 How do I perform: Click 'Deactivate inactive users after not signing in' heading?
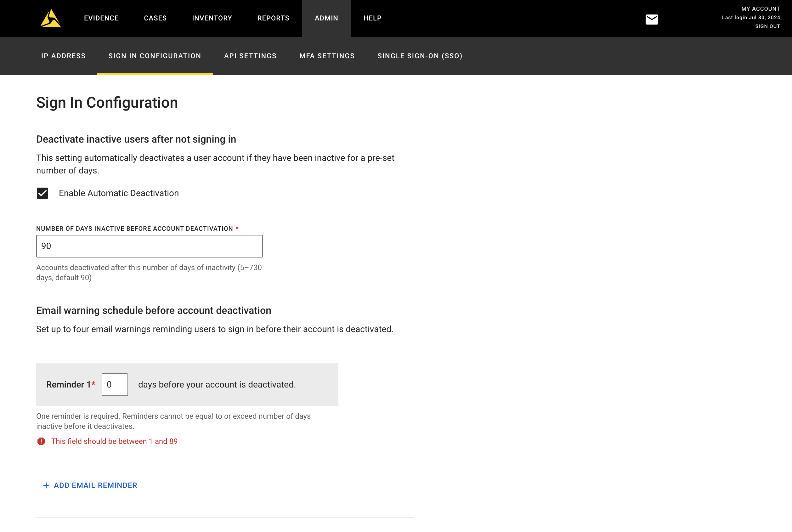click(x=136, y=139)
